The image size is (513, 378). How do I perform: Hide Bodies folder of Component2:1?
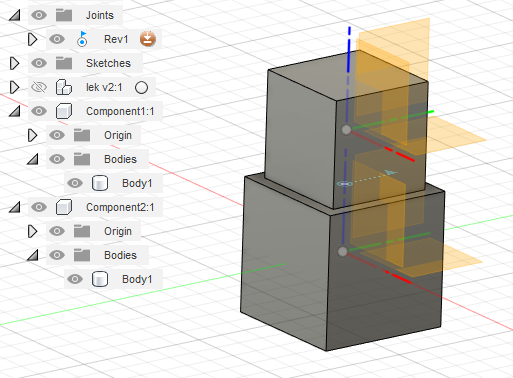[x=57, y=255]
